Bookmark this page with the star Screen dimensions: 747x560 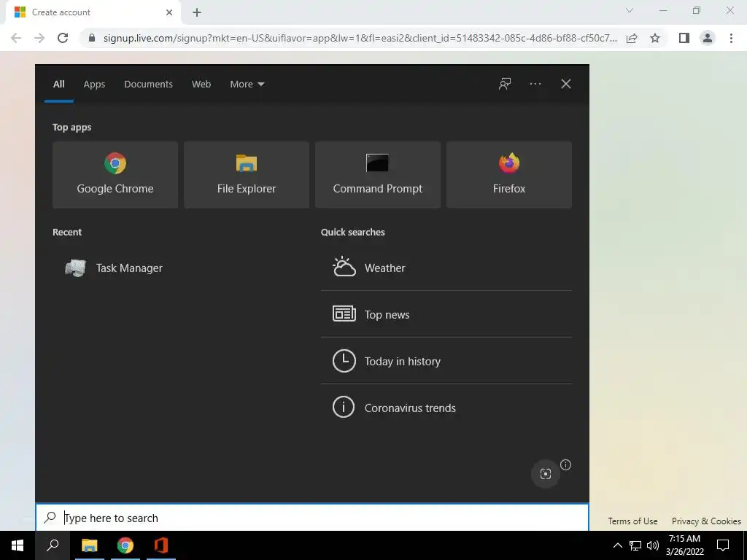tap(655, 38)
